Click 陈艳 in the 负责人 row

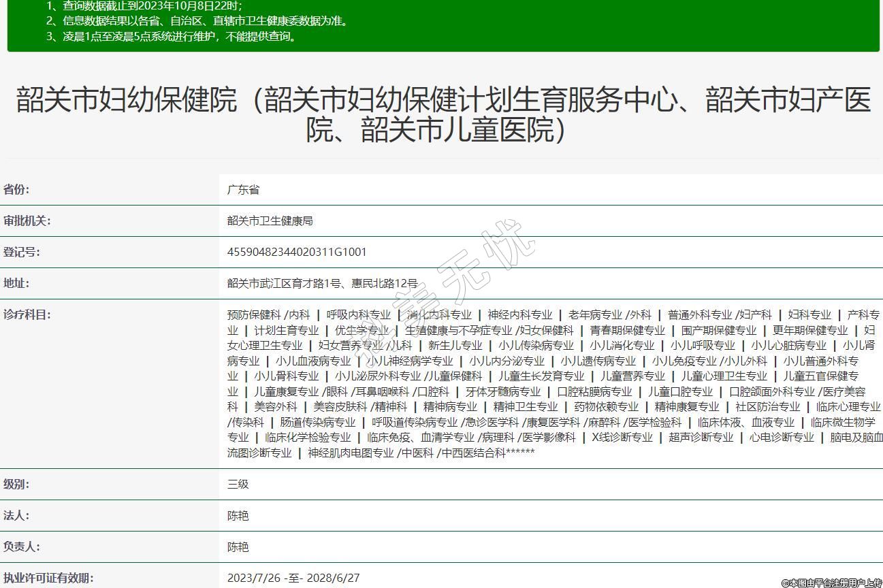pos(238,547)
